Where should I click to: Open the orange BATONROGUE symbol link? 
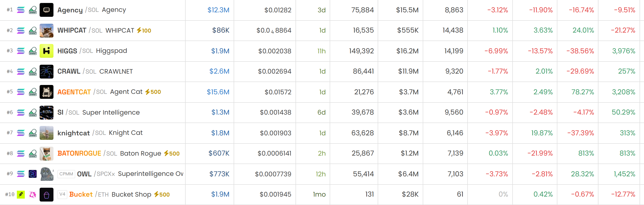pyautogui.click(x=79, y=153)
